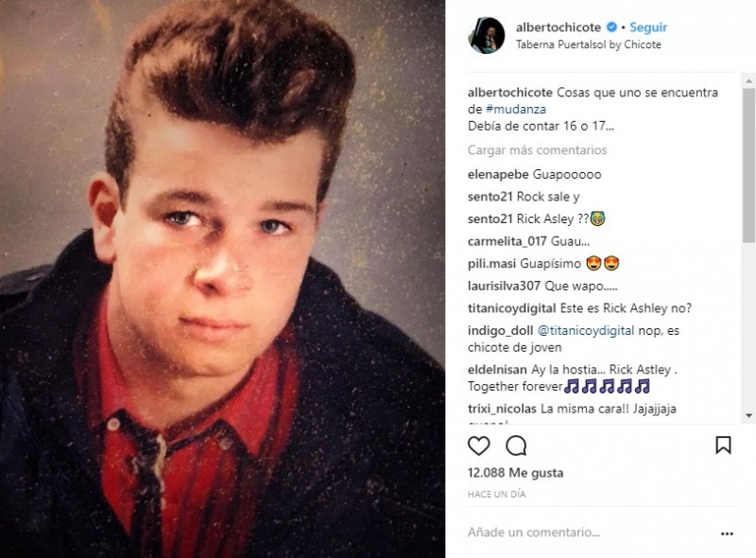Screen dimensions: 756x558
Task: Open Taberna Puertalsol by Chicote location
Action: pyautogui.click(x=588, y=44)
